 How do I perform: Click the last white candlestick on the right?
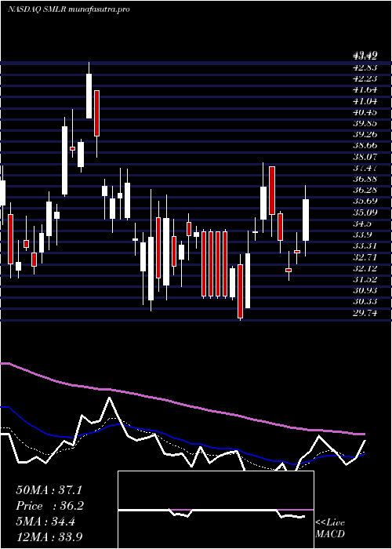[x=306, y=220]
